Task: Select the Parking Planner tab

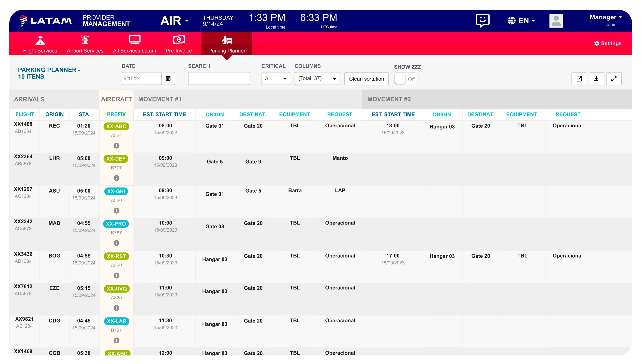Action: tap(227, 44)
